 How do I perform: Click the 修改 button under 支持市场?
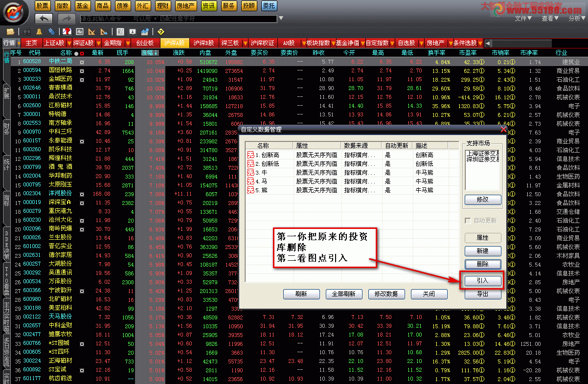[x=482, y=200]
